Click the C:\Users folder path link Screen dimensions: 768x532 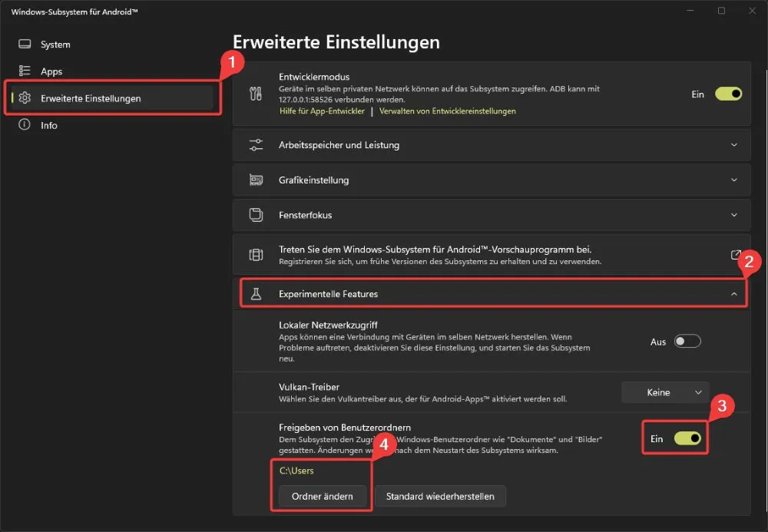pos(296,471)
